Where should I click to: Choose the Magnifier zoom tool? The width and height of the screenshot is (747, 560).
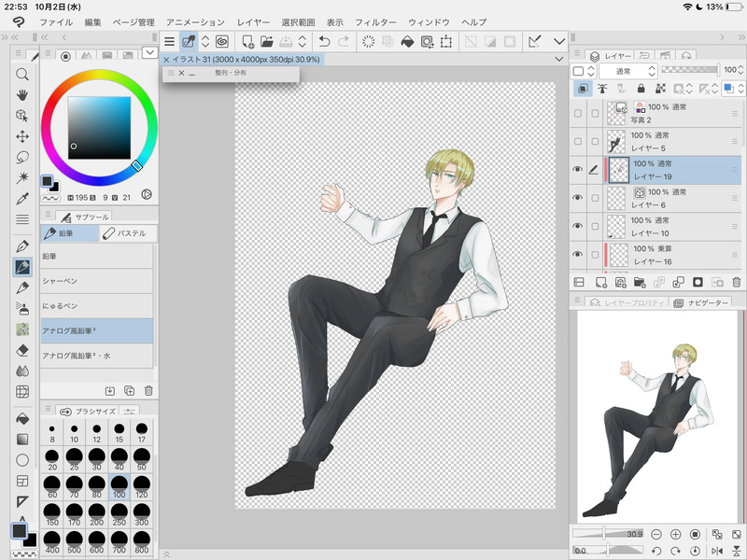click(x=22, y=74)
